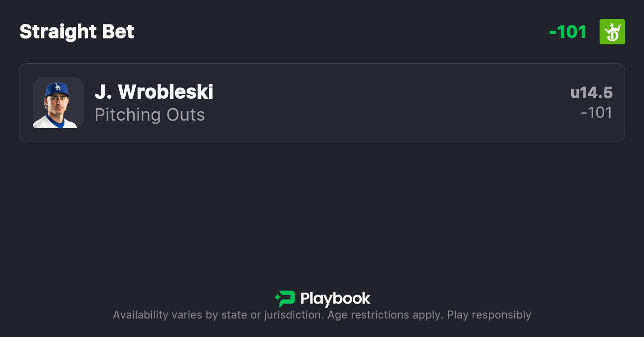Click the Straight Bet heading
644x337 pixels.
point(77,32)
